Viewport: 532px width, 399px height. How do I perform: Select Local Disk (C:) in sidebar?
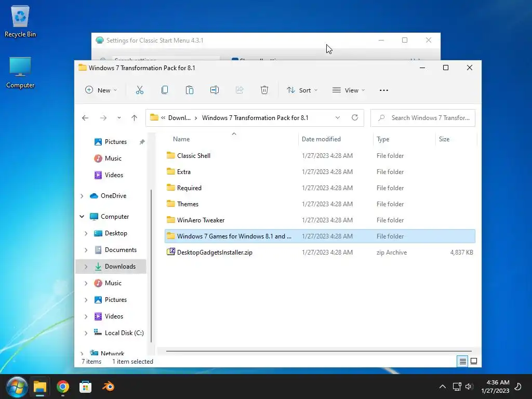124,333
